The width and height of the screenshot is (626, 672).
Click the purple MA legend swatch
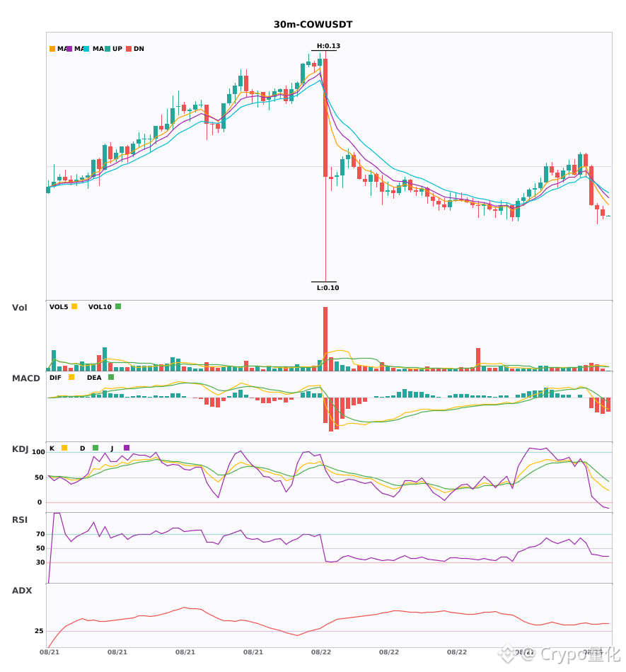[x=69, y=49]
